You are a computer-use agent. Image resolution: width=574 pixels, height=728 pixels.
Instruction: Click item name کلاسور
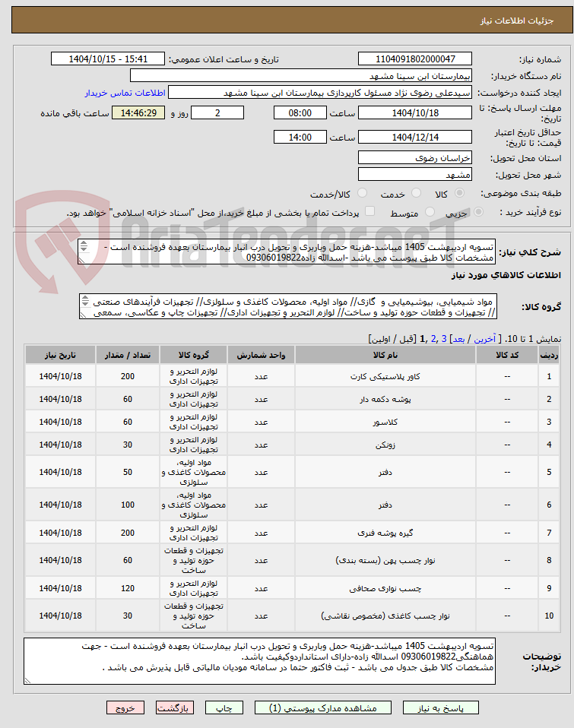tap(385, 422)
